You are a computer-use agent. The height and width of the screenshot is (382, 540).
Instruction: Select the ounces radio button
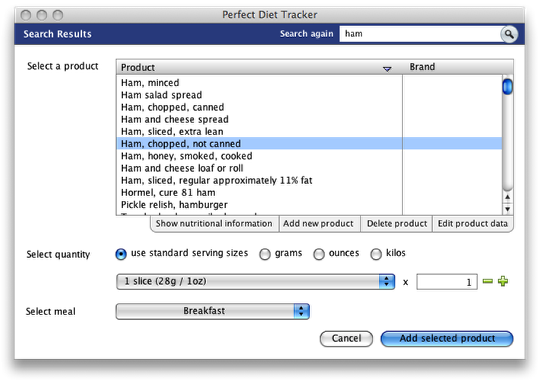coord(319,254)
